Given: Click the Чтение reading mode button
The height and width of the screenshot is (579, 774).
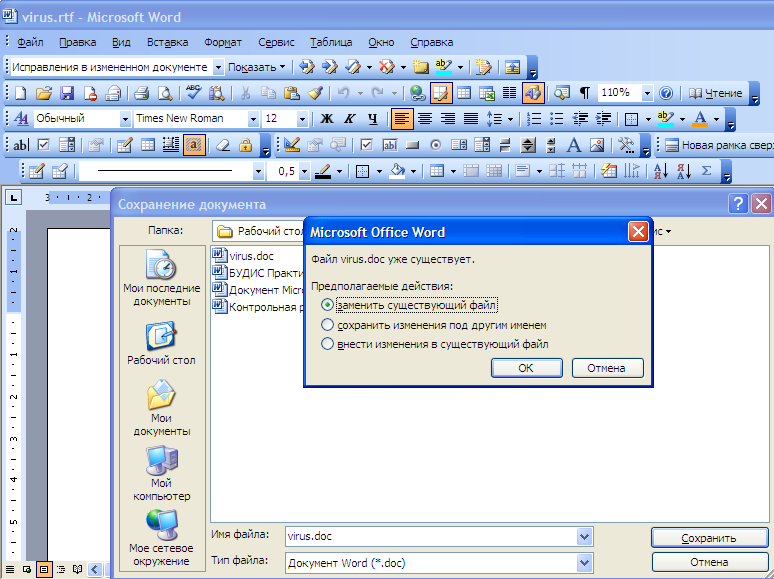Looking at the screenshot, I should pyautogui.click(x=715, y=93).
